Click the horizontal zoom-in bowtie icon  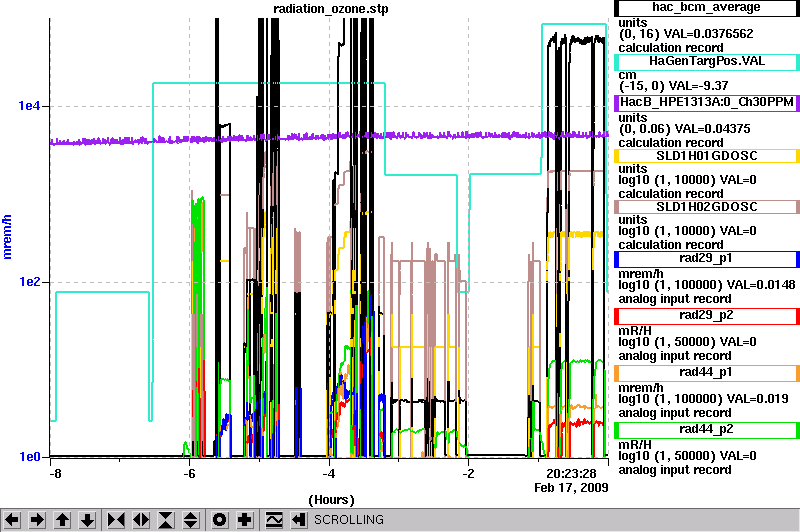(x=116, y=520)
